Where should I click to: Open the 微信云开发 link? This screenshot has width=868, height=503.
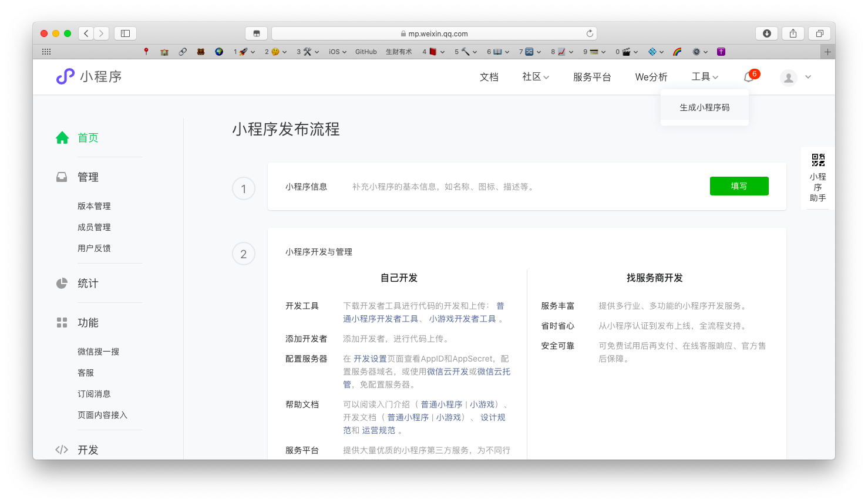[448, 372]
